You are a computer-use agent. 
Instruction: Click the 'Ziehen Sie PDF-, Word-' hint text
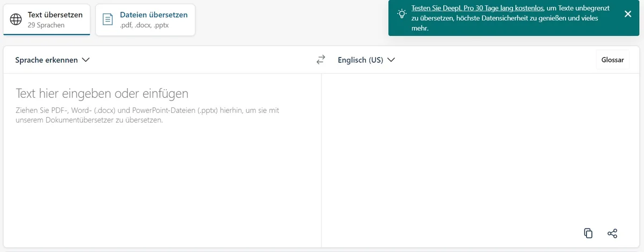[x=148, y=115]
